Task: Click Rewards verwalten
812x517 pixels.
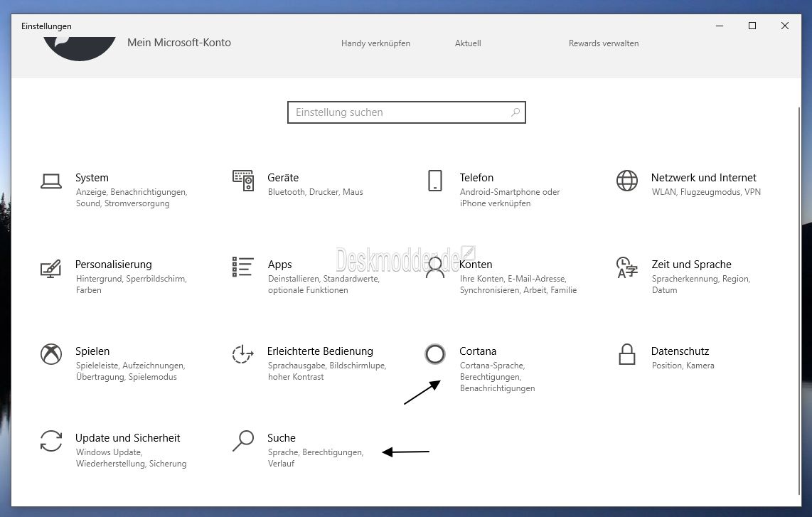Action: [x=603, y=43]
